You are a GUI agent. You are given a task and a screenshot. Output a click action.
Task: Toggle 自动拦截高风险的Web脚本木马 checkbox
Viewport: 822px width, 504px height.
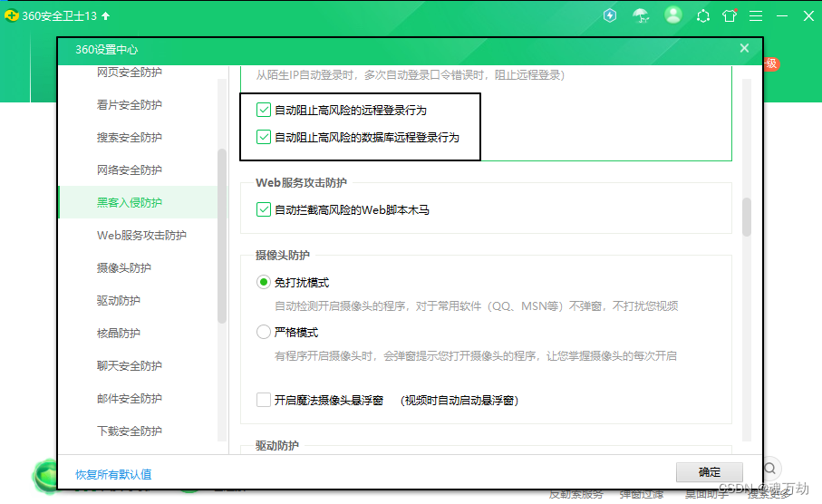point(263,209)
